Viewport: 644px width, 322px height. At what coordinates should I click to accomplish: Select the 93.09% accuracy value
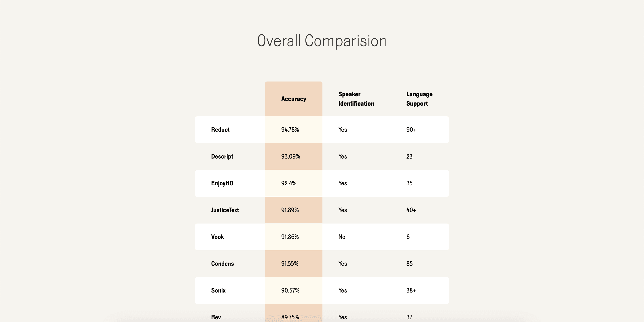tap(290, 156)
